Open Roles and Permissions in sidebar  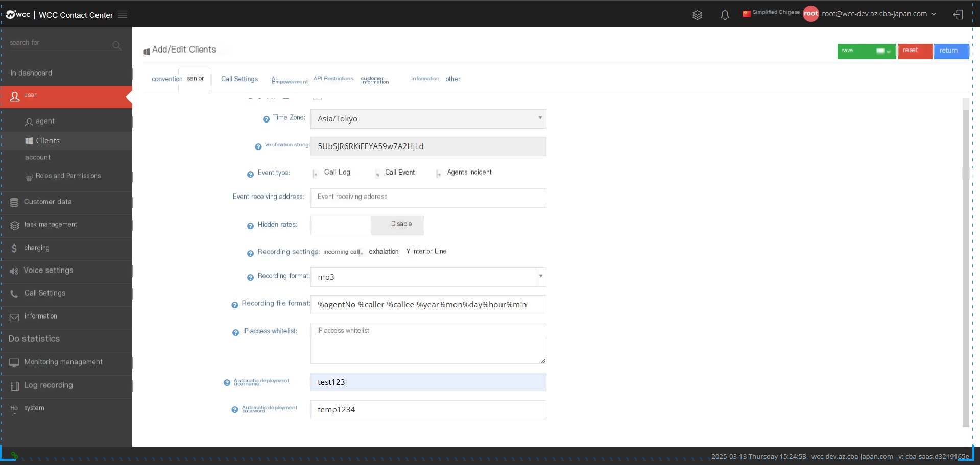pos(66,176)
